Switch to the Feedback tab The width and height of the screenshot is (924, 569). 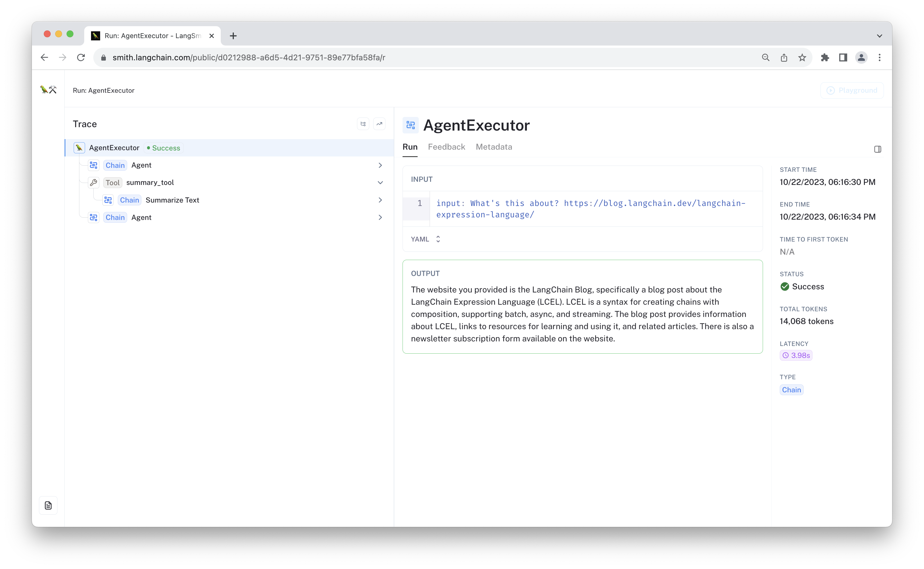tap(447, 147)
